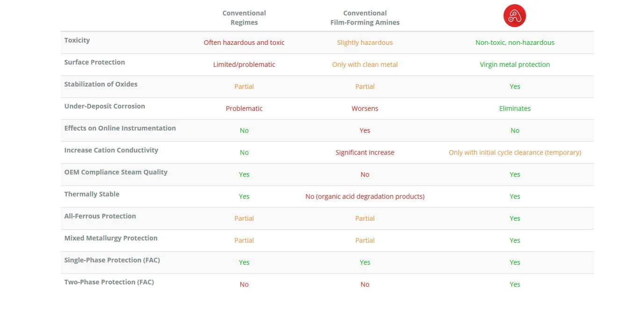Select the green "Eliminates" cell
The width and height of the screenshot is (644, 312).
click(515, 109)
